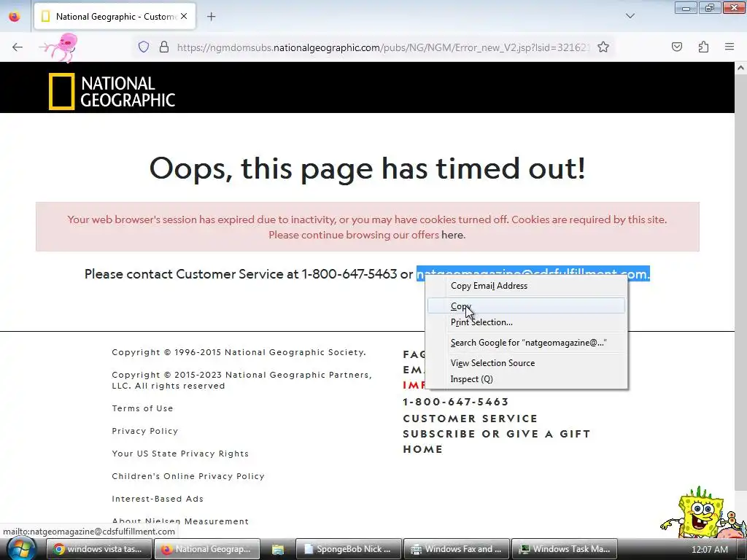The height and width of the screenshot is (560, 747).
Task: Open 'SpongeBob Nick ...' taskbar window
Action: click(349, 549)
